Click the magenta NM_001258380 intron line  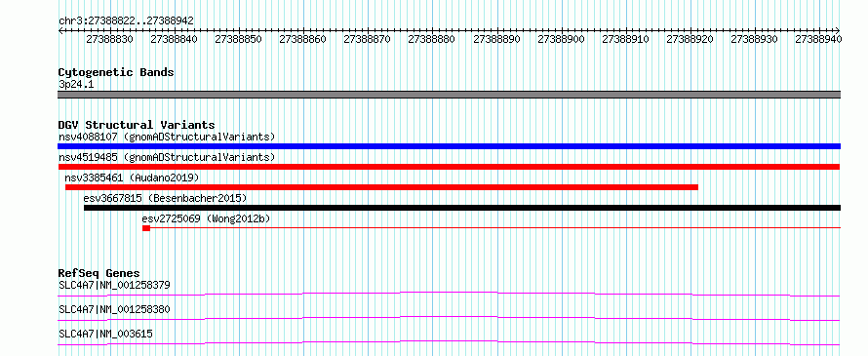449,318
